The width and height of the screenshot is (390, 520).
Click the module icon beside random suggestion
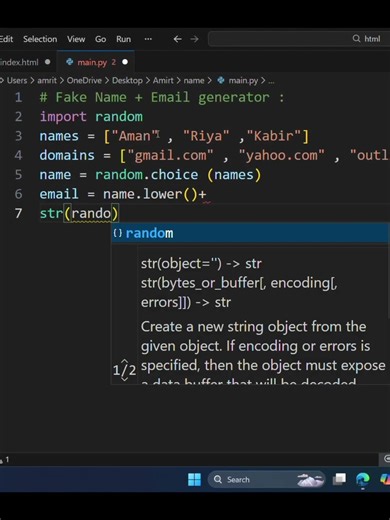tap(118, 233)
